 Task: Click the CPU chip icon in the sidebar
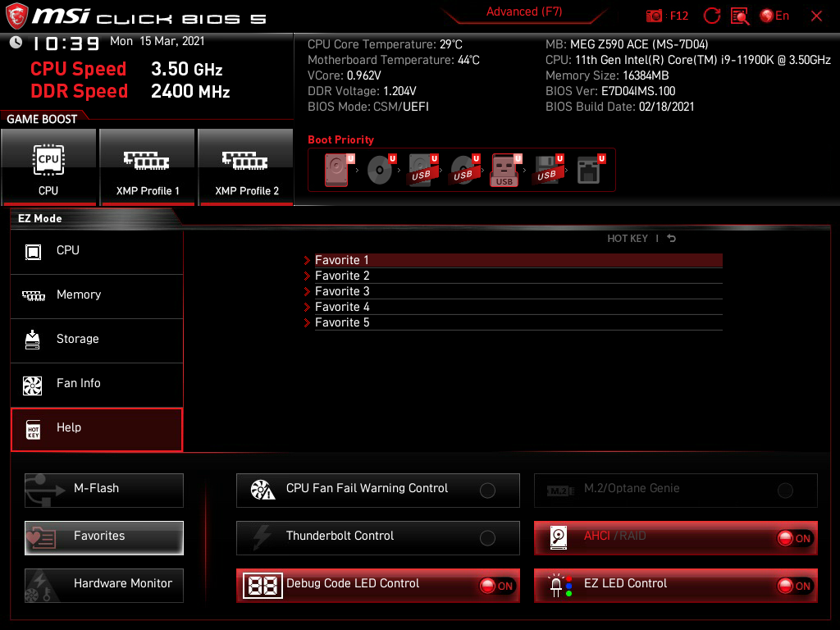[33, 252]
